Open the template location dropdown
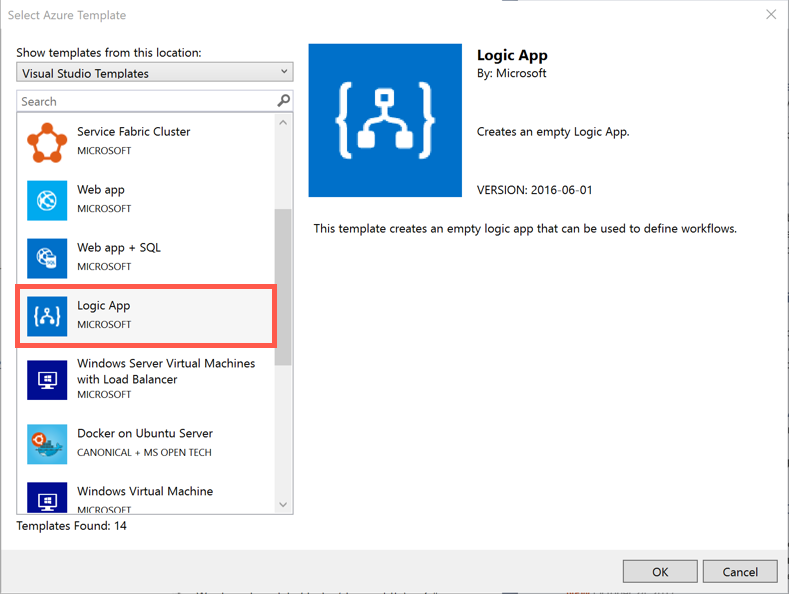 [154, 73]
